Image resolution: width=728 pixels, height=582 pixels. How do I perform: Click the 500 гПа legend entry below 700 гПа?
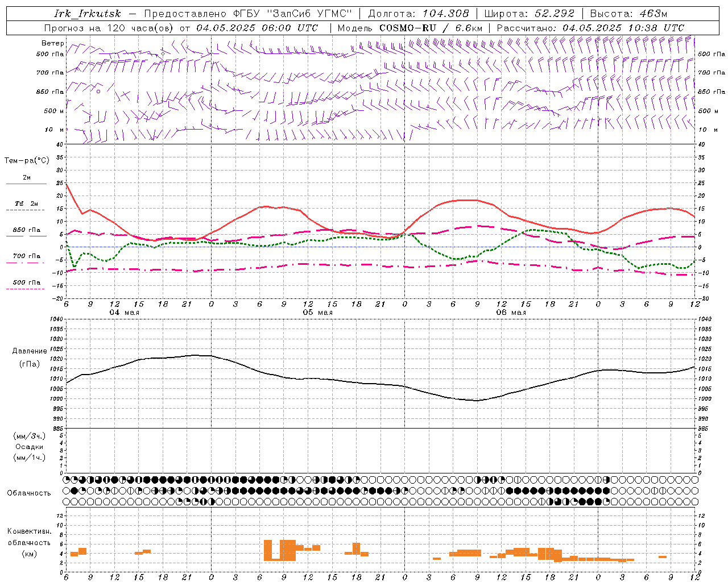(26, 282)
